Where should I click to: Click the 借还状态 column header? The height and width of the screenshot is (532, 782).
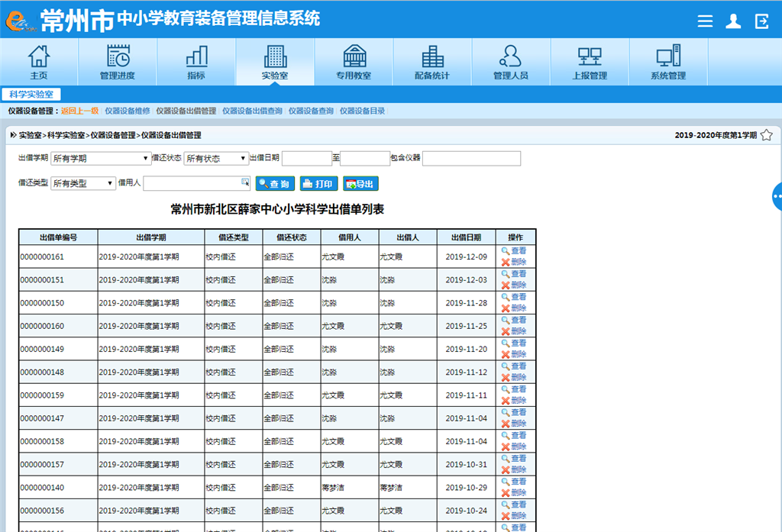292,237
